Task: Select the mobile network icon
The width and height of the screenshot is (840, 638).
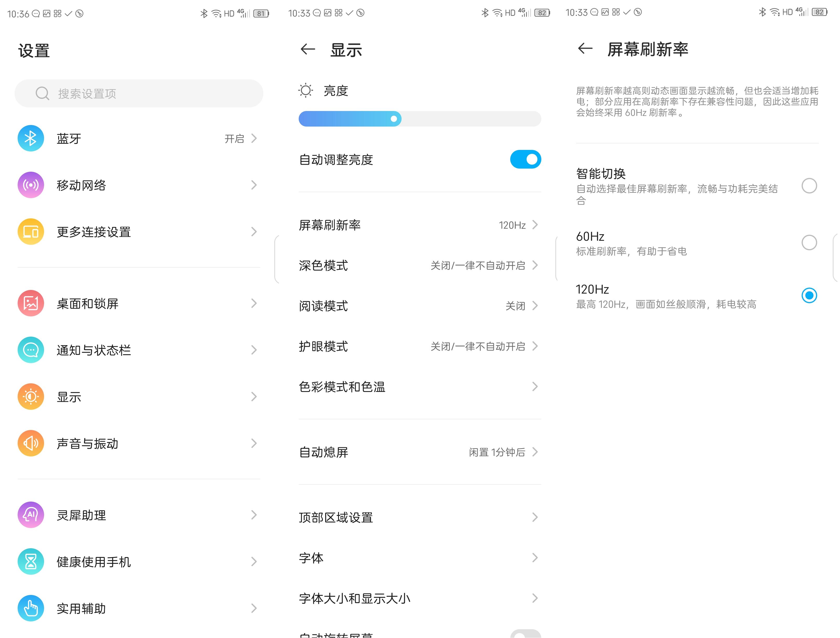Action: 31,185
